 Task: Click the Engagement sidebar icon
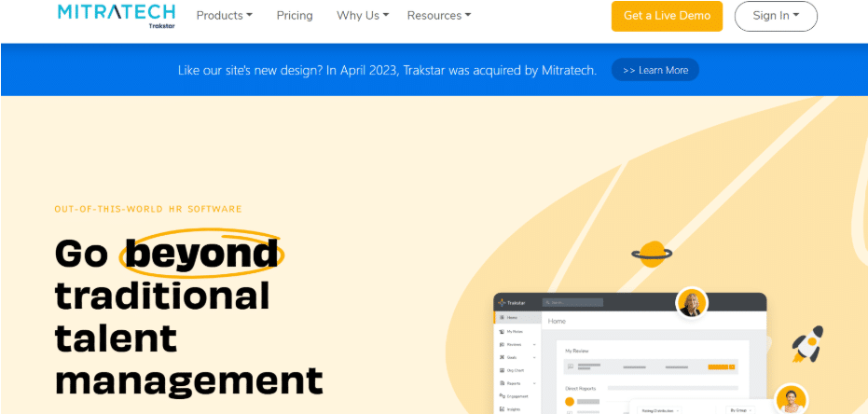pyautogui.click(x=502, y=396)
